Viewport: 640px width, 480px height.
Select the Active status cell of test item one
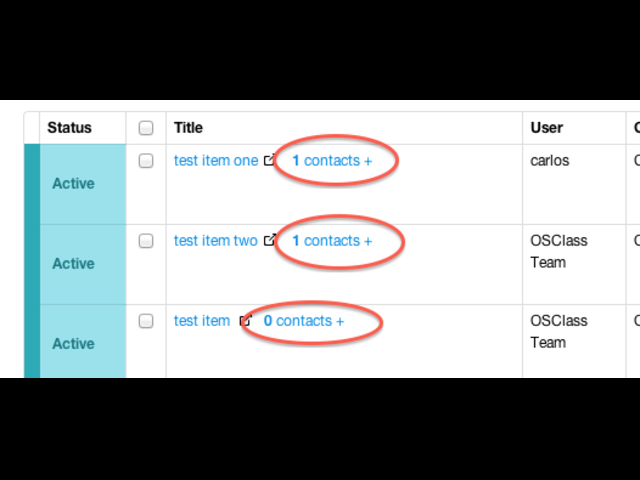point(83,184)
